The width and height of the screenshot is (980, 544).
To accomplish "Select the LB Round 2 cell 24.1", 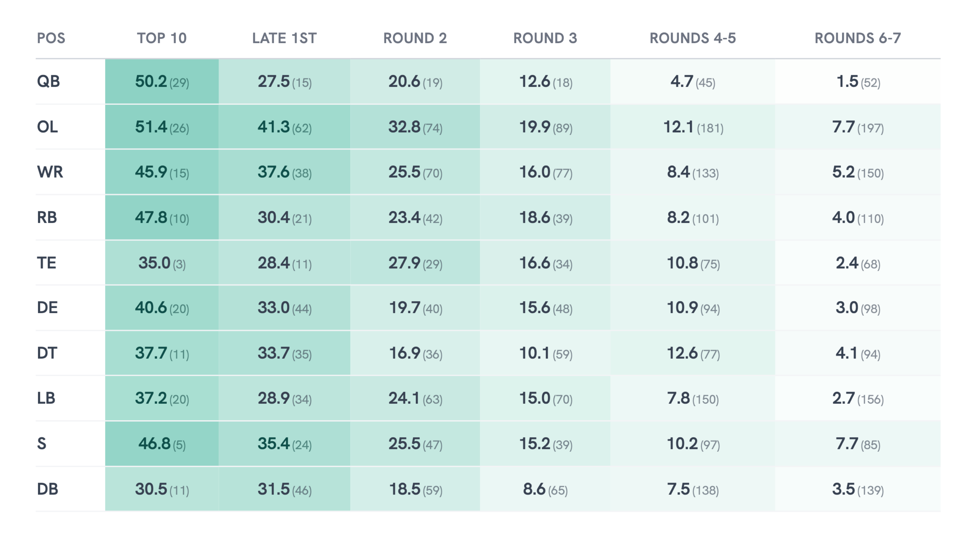I will click(x=415, y=398).
